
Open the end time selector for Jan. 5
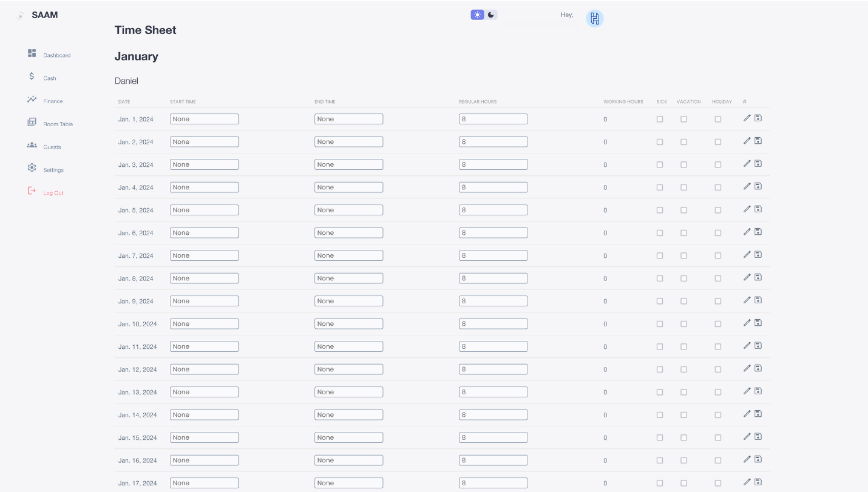pyautogui.click(x=348, y=209)
